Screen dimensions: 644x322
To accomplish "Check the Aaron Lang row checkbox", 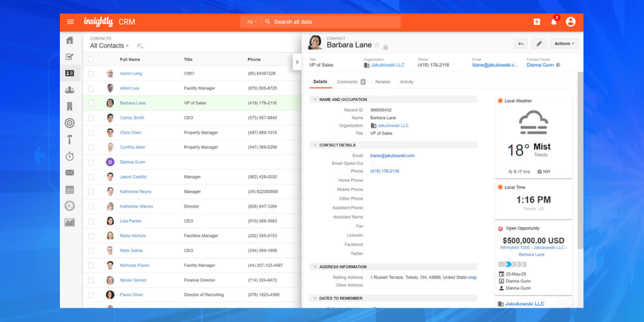I will point(91,73).
